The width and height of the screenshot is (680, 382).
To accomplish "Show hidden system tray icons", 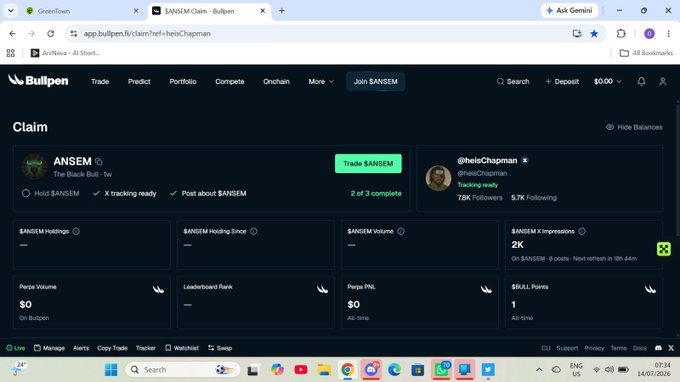I will pyautogui.click(x=539, y=370).
